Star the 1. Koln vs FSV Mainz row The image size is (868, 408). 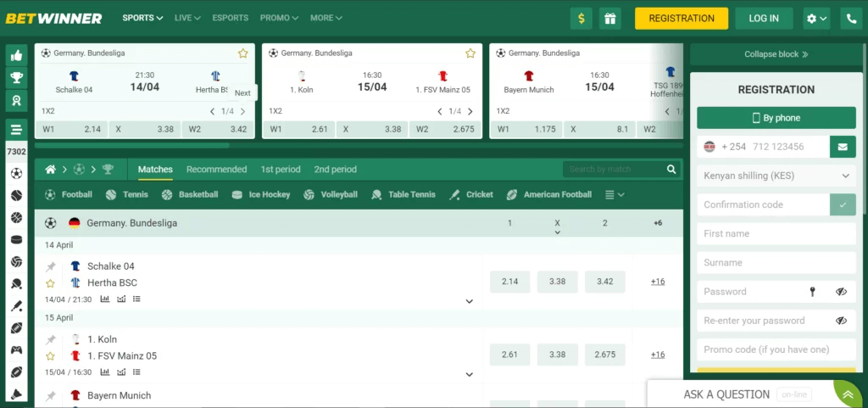point(50,356)
